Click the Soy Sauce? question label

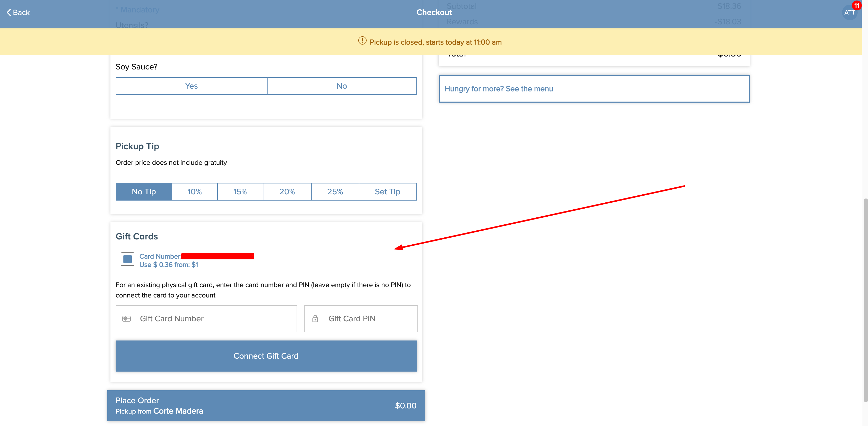[x=136, y=67]
